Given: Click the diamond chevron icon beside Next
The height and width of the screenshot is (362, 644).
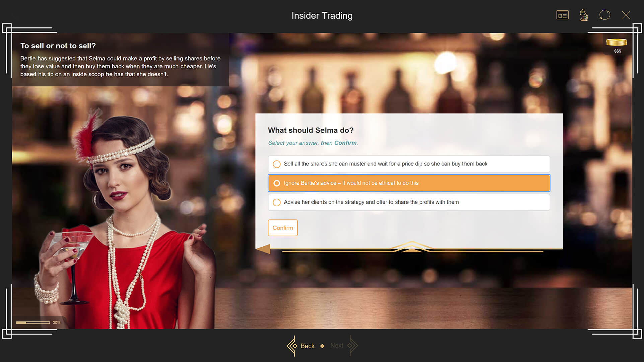Looking at the screenshot, I should coord(352,345).
